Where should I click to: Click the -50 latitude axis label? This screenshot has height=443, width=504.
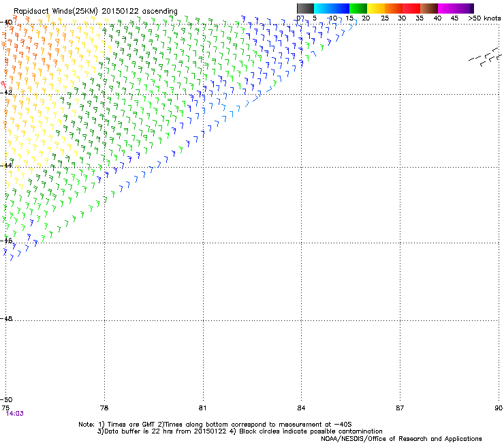pos(6,399)
